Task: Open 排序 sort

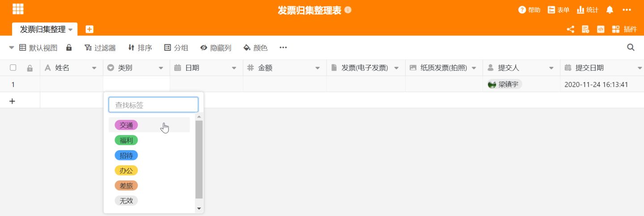Action: click(140, 48)
